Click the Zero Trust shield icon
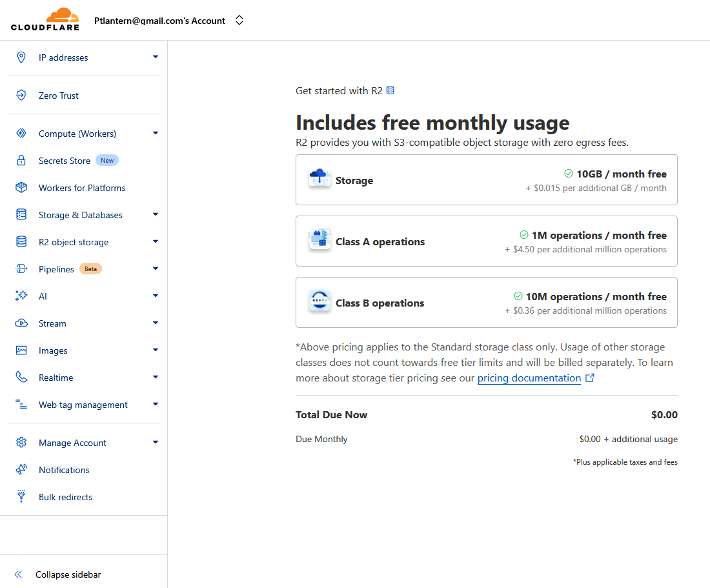Screen dimensions: 710x588 pos(21,96)
